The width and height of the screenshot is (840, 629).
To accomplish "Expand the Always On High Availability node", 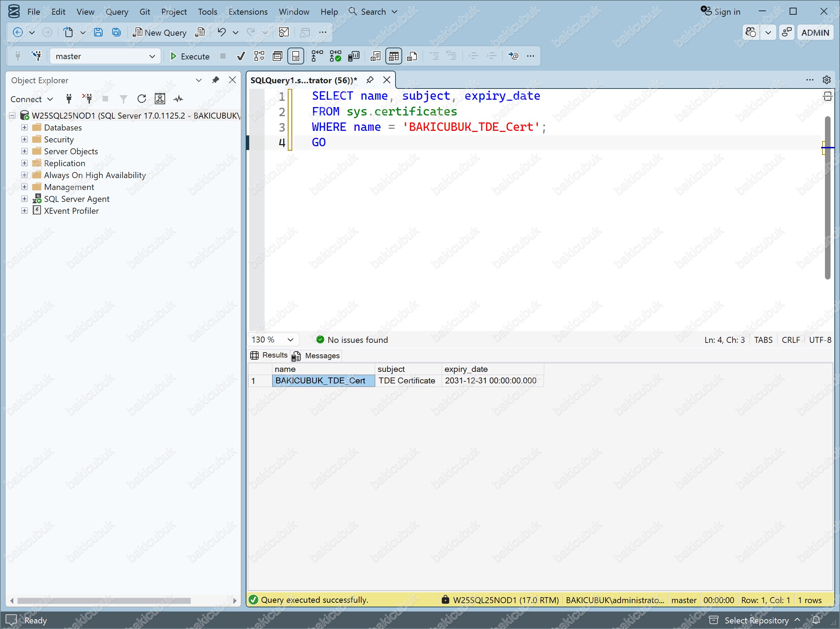I will tap(24, 175).
